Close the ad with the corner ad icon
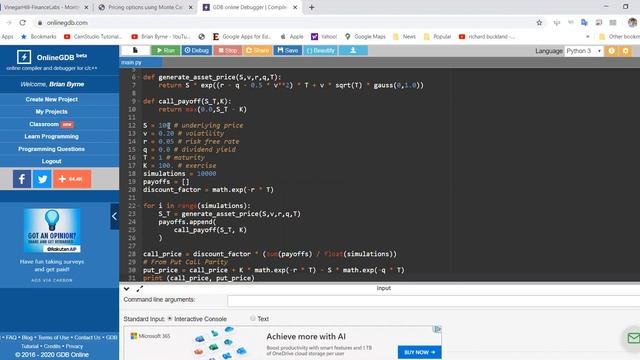Image resolution: width=640 pixels, height=360 pixels. [x=437, y=329]
